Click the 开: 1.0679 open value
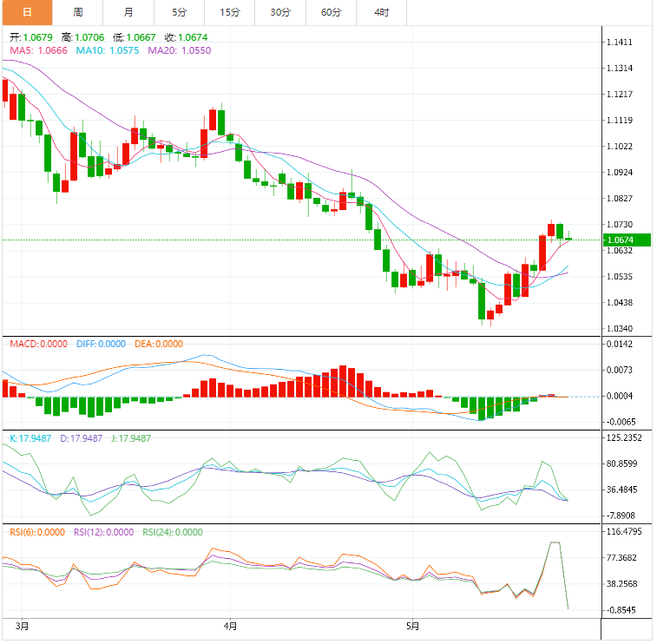The width and height of the screenshot is (657, 644). pyautogui.click(x=31, y=37)
